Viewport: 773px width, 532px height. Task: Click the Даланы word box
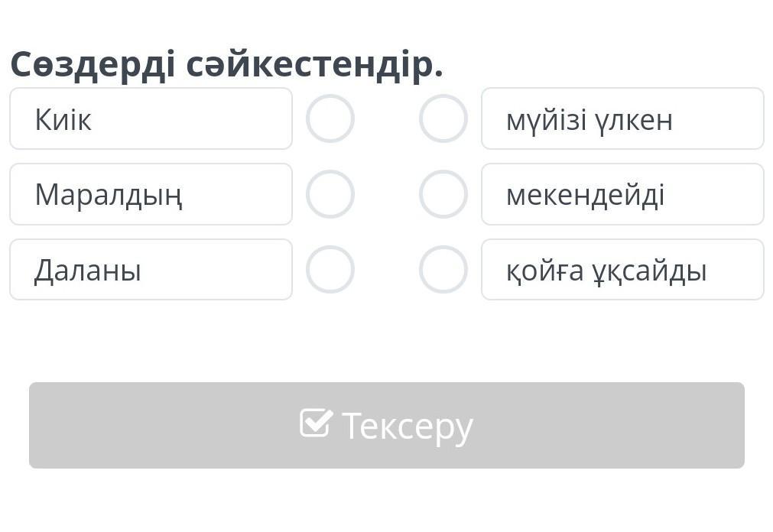(151, 269)
